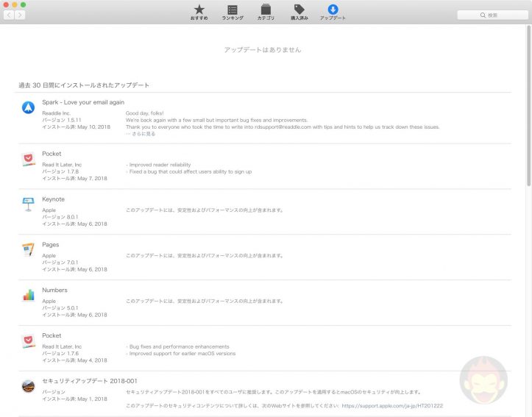Open the support.apple.com HT201222 link
Screen dimensions: 532x417
click(x=392, y=406)
